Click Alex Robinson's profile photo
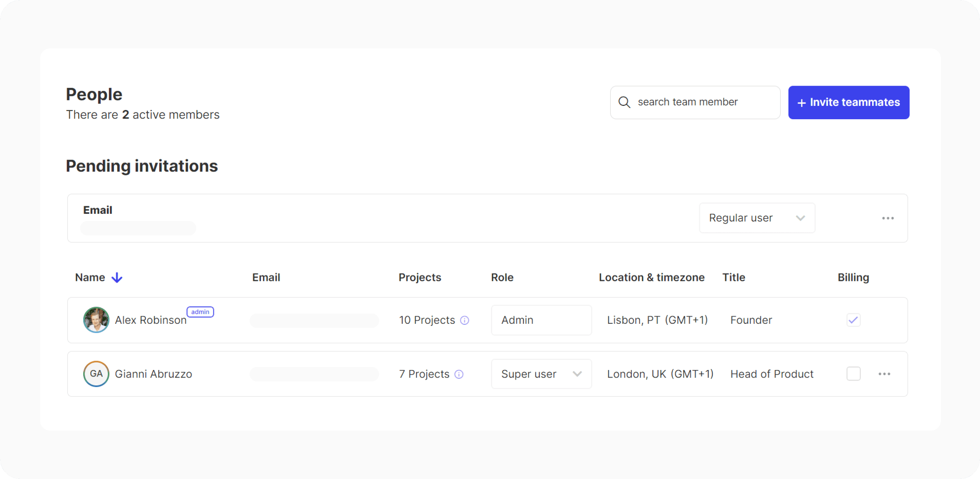Image resolution: width=980 pixels, height=479 pixels. click(96, 320)
